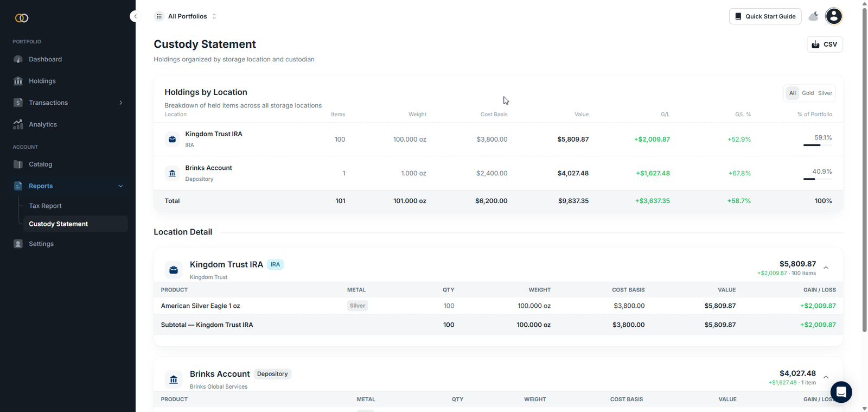868x412 pixels.
Task: Open the chat support bubble
Action: pos(841,391)
